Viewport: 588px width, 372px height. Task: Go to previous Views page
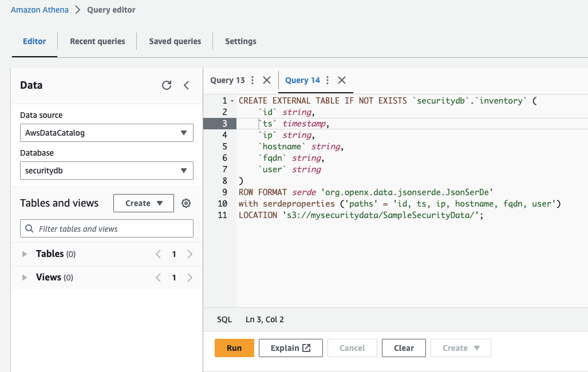click(159, 278)
